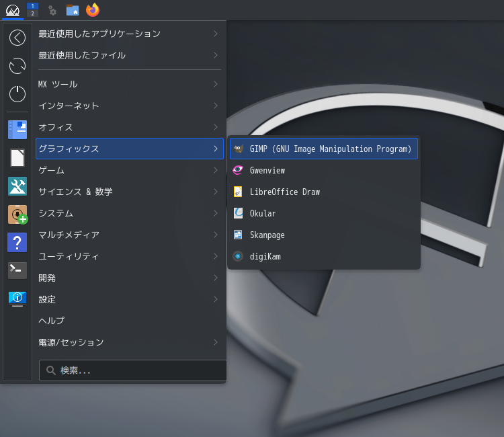Viewport: 504px width, 437px height.
Task: Expand 最近使用したアプリケーション submenu arrow
Action: tap(216, 34)
